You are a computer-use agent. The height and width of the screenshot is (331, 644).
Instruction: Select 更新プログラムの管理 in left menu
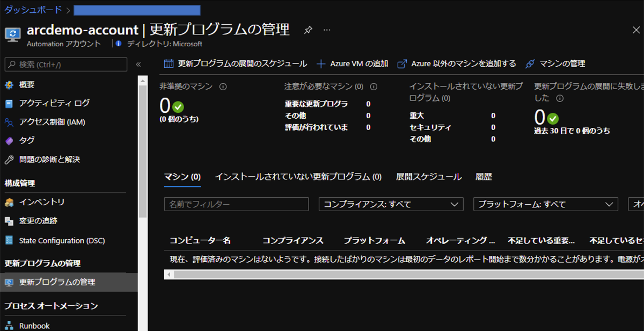coord(69,282)
